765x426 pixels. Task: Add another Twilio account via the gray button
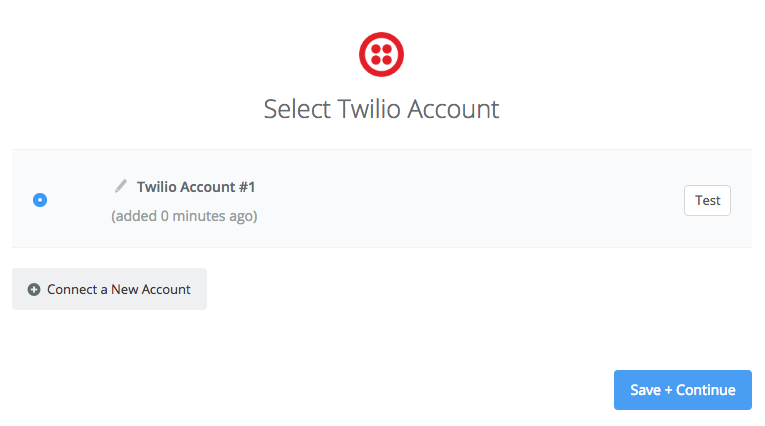[x=109, y=289]
